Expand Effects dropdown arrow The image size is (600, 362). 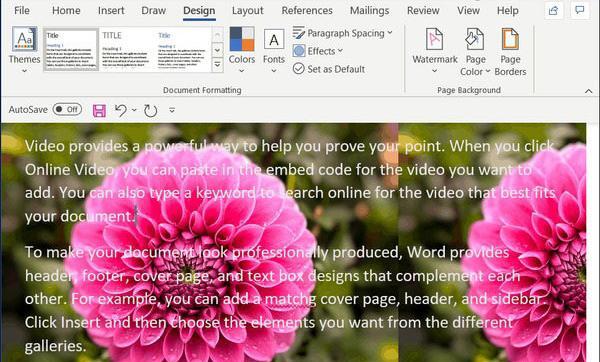click(340, 51)
